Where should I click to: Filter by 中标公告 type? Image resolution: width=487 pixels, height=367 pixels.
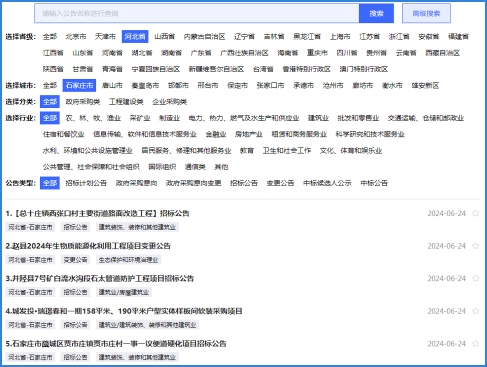click(374, 183)
